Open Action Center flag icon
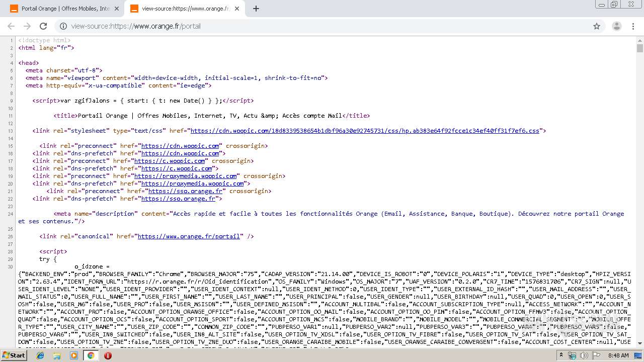 [x=596, y=355]
